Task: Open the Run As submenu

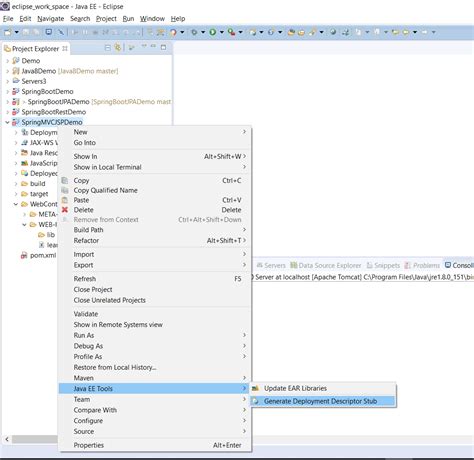Action: (155, 335)
